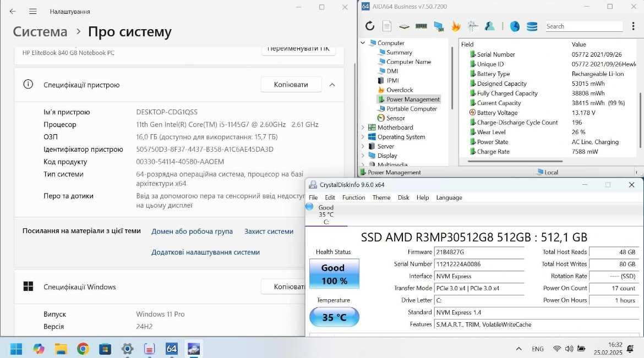Open the Захист системи link
The width and height of the screenshot is (644, 358).
click(x=269, y=231)
